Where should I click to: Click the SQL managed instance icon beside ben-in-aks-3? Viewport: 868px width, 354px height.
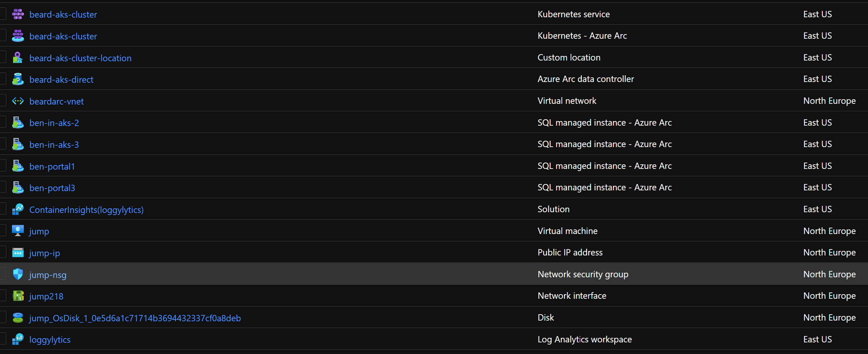(x=18, y=144)
